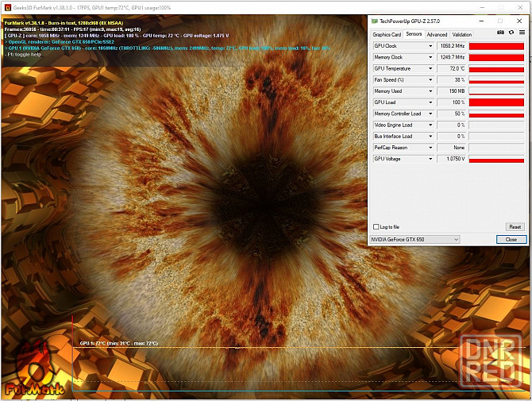Open the NVIDIA GeForce GTX 650 selector
Image resolution: width=532 pixels, height=401 pixels.
tap(415, 240)
